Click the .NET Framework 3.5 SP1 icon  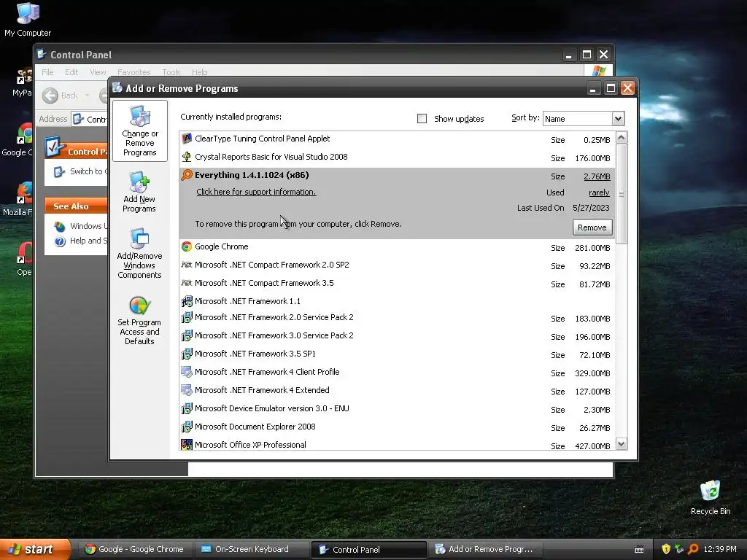(187, 354)
